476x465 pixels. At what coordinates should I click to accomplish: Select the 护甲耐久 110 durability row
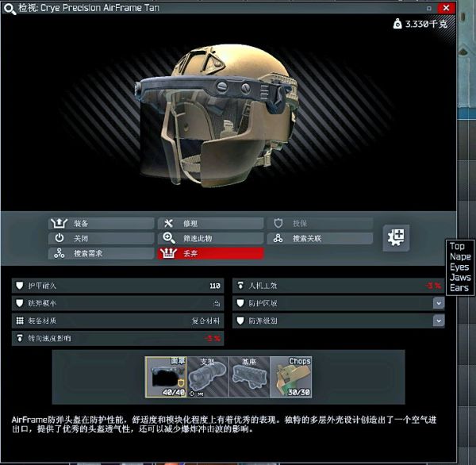[x=117, y=286]
